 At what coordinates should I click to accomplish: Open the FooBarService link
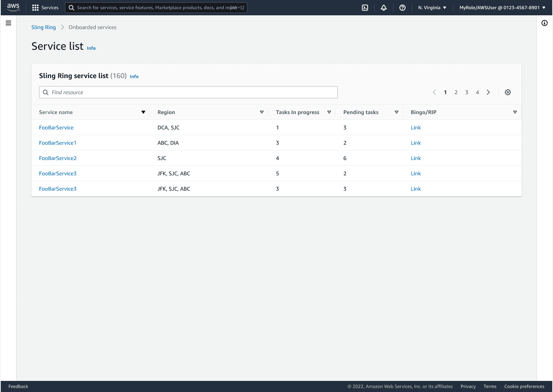coord(56,127)
